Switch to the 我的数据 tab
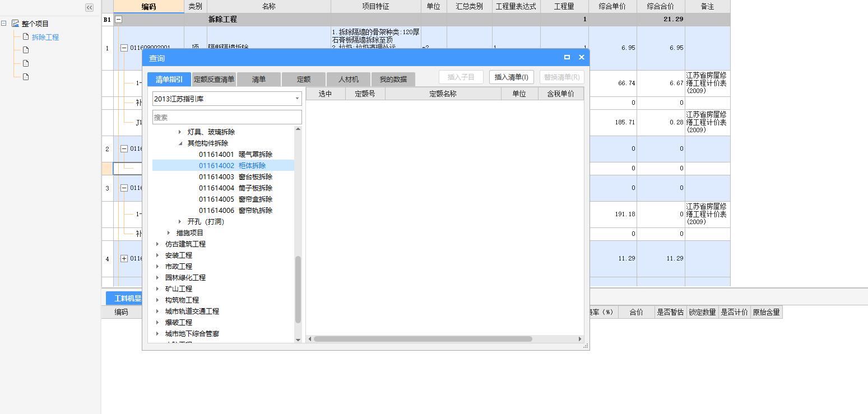The height and width of the screenshot is (414, 868). tap(393, 80)
